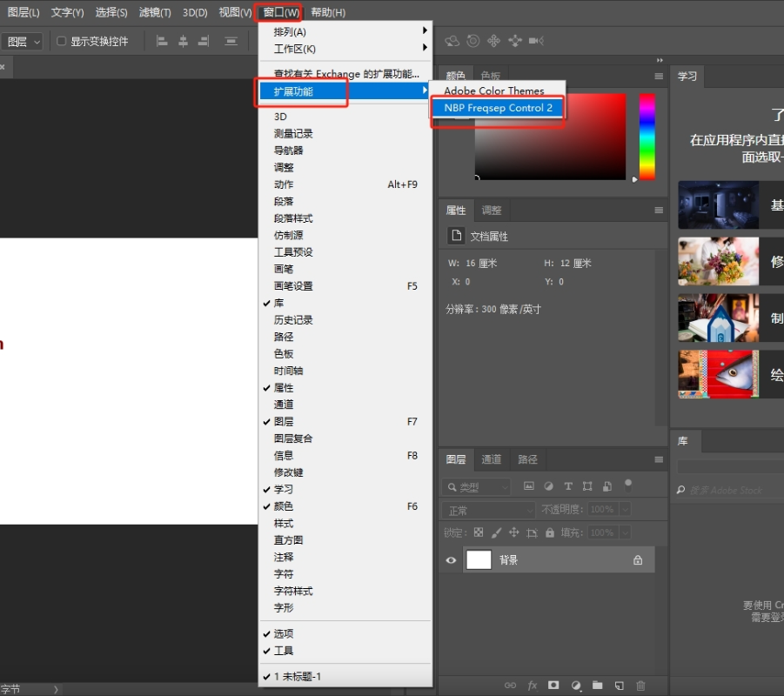This screenshot has width=784, height=696.
Task: Click inside the red color picker field
Action: pos(550,137)
